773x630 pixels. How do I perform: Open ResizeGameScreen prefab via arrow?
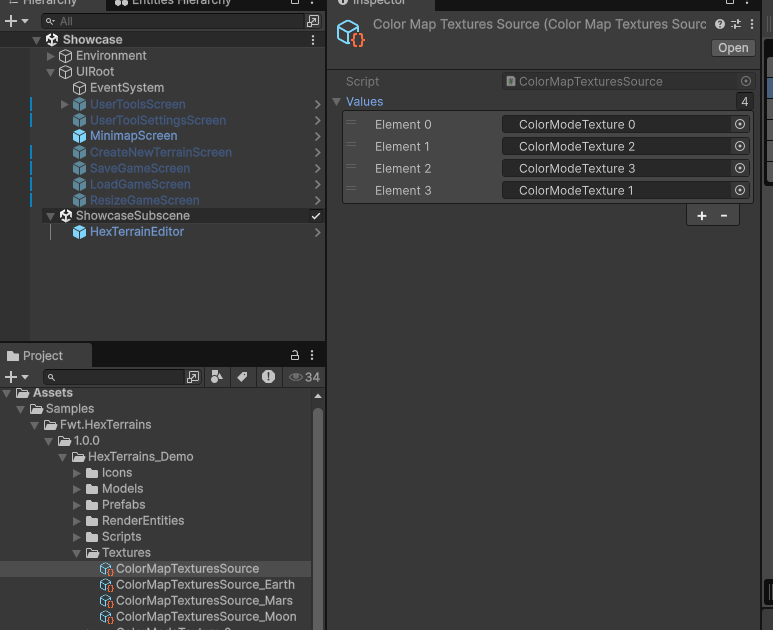click(x=317, y=201)
